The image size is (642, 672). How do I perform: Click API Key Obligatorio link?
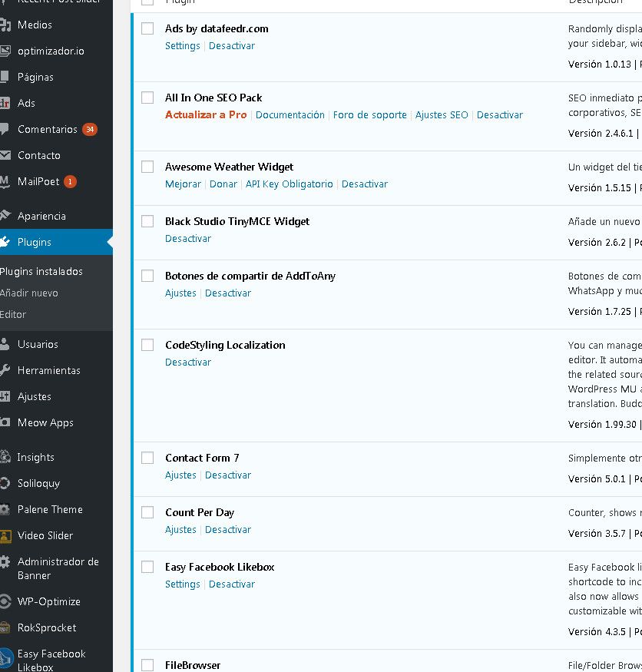click(290, 184)
